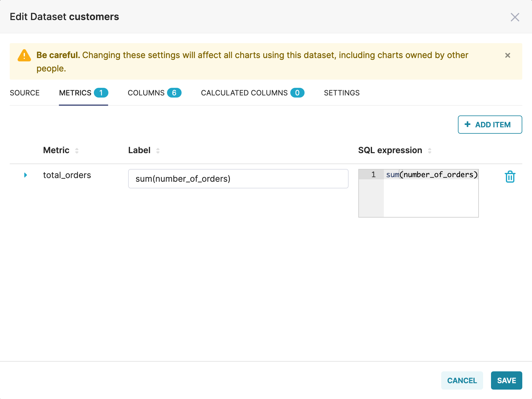The width and height of the screenshot is (532, 399).
Task: Sort by Metric column sort icon
Action: [77, 150]
